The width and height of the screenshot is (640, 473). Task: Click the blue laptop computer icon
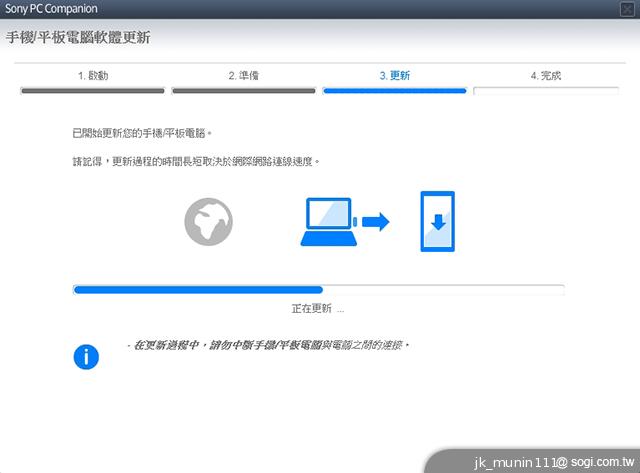coord(327,221)
